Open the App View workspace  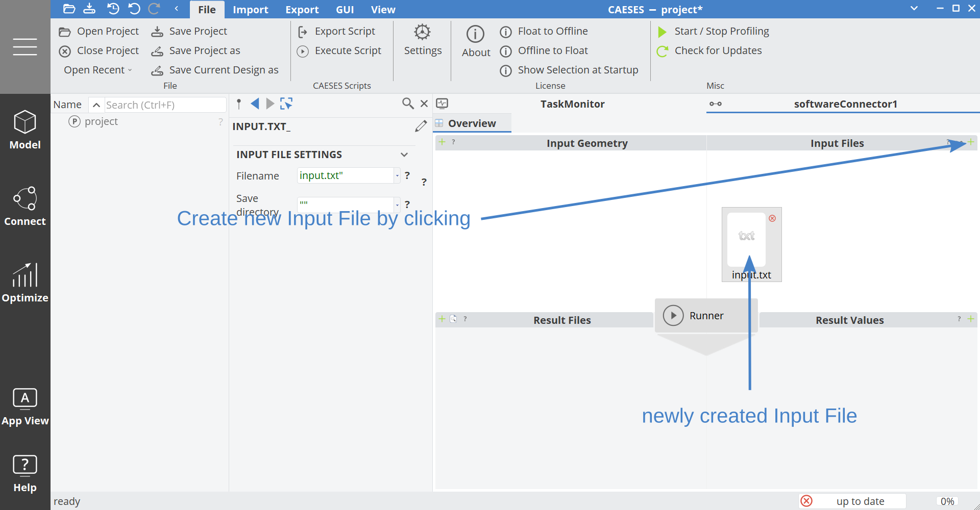[x=25, y=407]
